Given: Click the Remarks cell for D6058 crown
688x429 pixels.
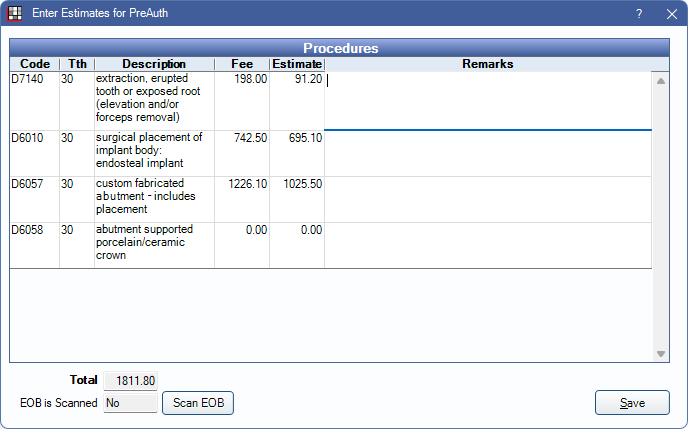Looking at the screenshot, I should [x=488, y=243].
